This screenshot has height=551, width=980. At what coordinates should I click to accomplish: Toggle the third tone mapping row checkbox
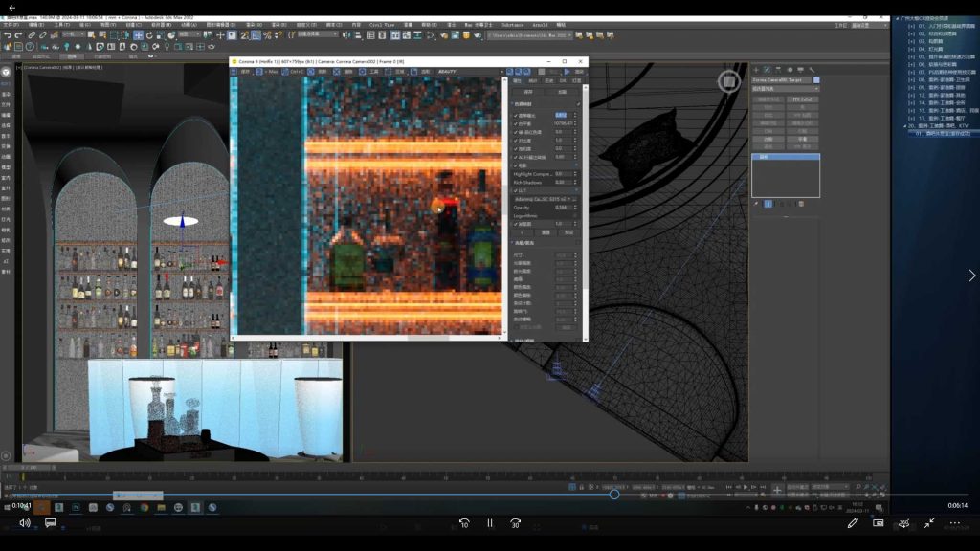click(x=516, y=132)
